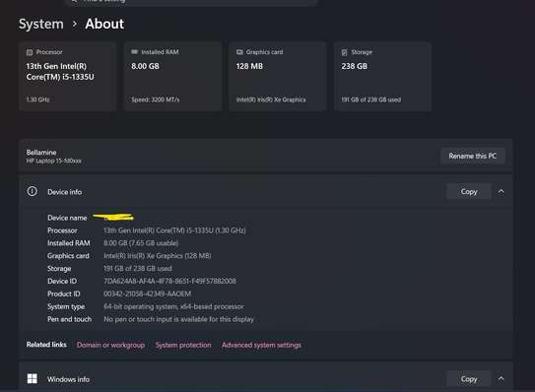Click the Processor chip icon in top card
535x392 pixels.
[x=30, y=52]
